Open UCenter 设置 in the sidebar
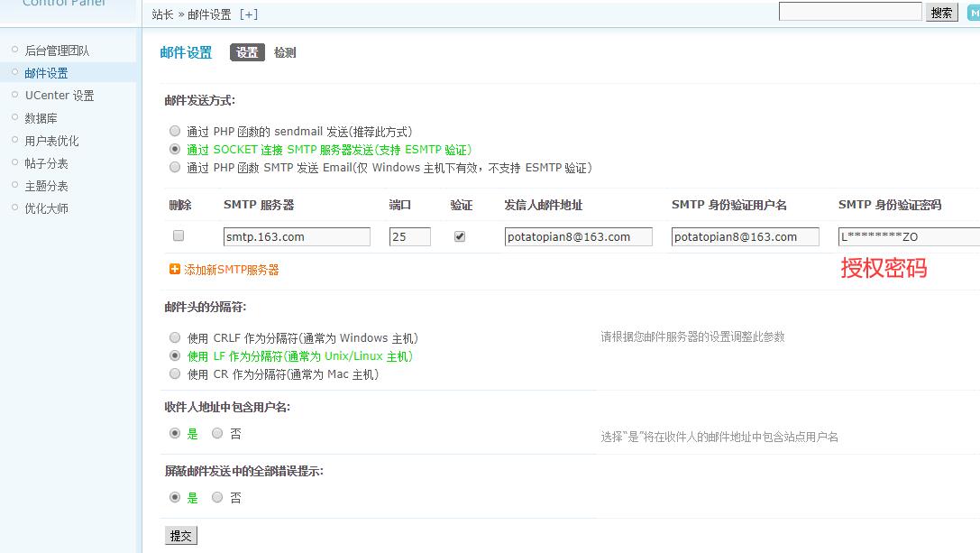The width and height of the screenshot is (980, 553). pyautogui.click(x=59, y=96)
